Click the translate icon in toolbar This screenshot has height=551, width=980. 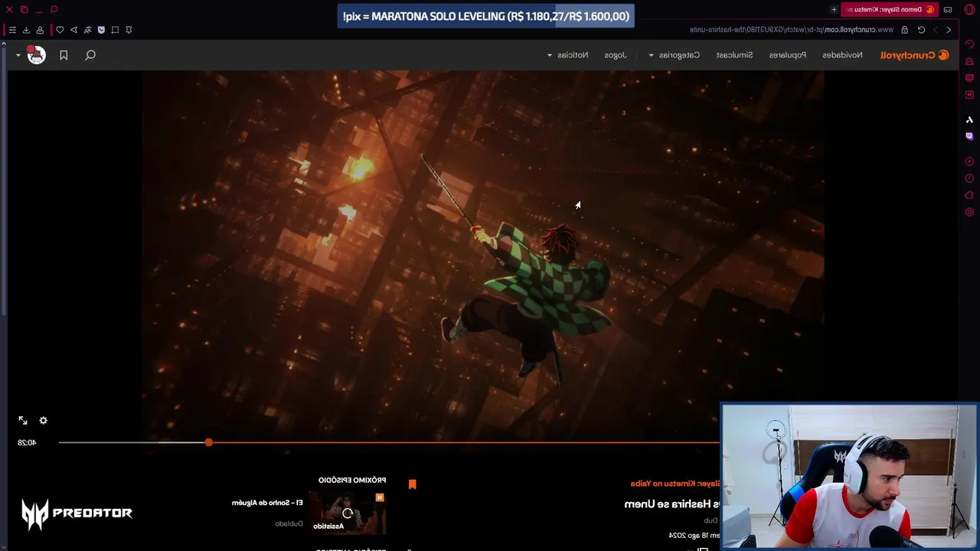(x=87, y=30)
